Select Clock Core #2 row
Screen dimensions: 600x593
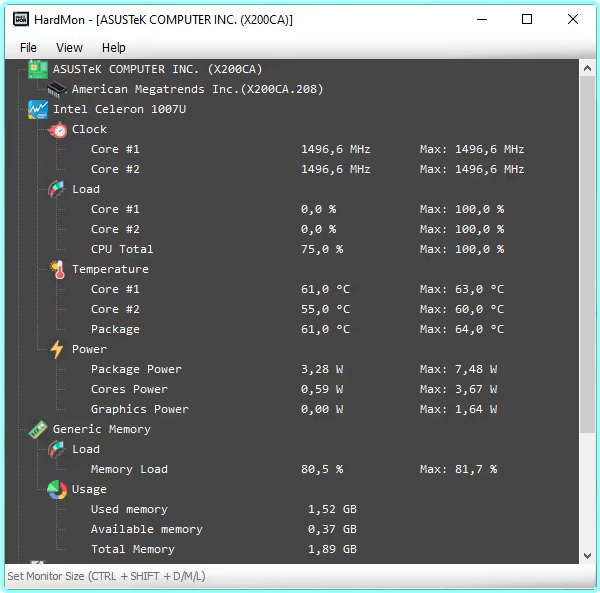coord(307,169)
